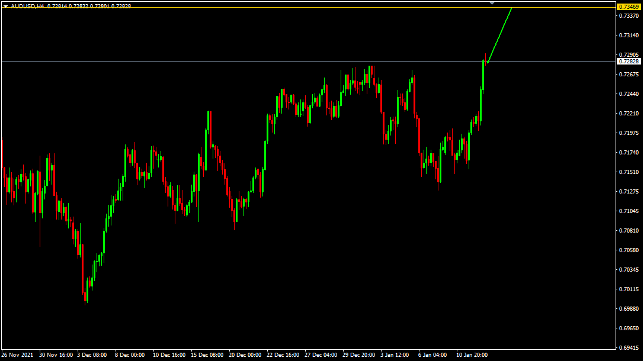Click the 0.71045 price axis label

pyautogui.click(x=629, y=211)
